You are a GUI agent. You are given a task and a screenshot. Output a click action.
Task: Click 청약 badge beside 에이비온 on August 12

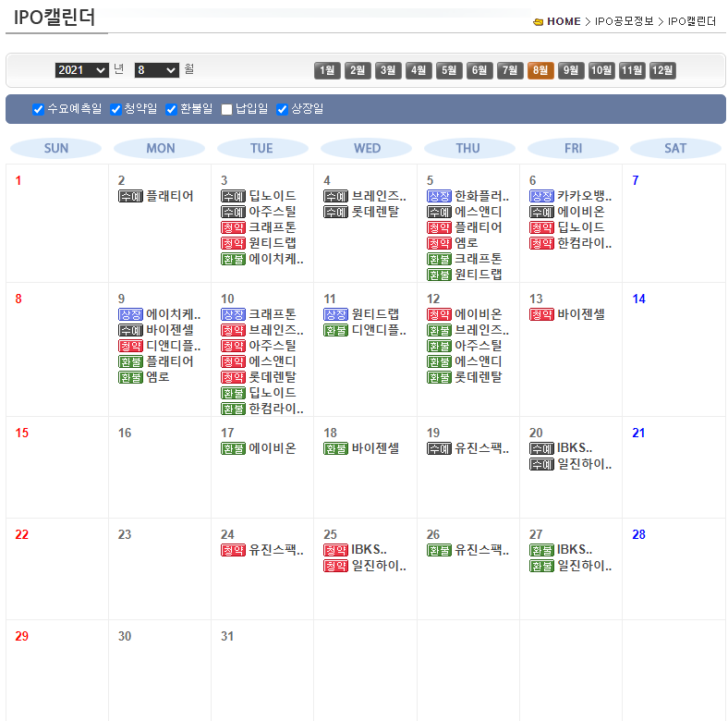pyautogui.click(x=439, y=315)
